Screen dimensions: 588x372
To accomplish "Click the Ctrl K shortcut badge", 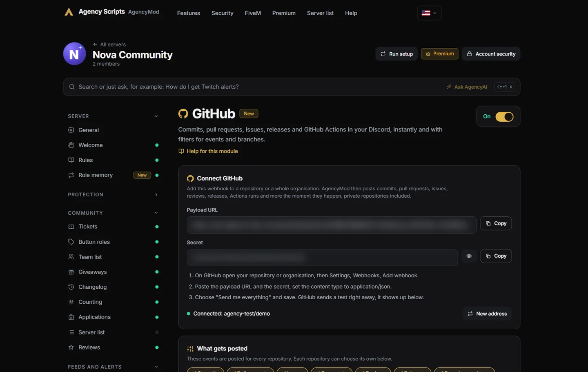I will (x=505, y=87).
